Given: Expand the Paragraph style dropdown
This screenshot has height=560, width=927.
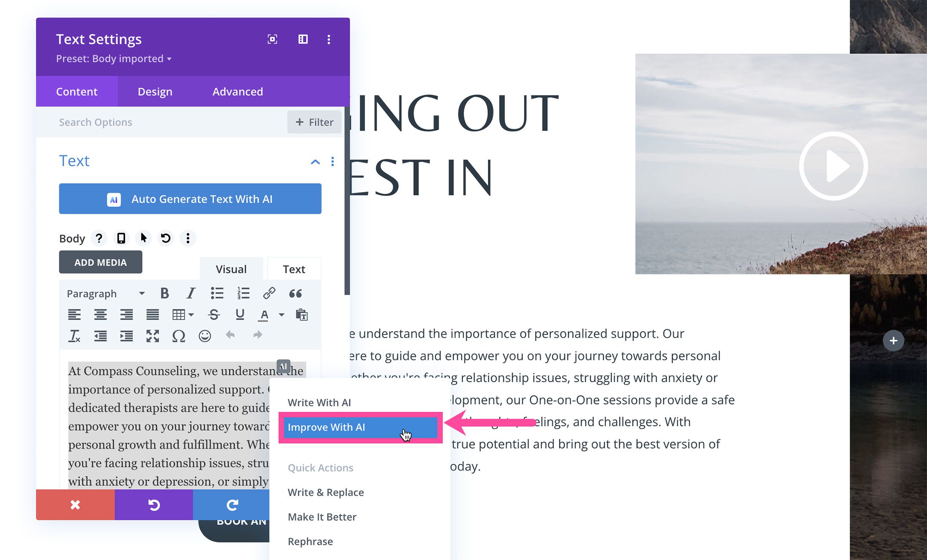Looking at the screenshot, I should [x=103, y=293].
